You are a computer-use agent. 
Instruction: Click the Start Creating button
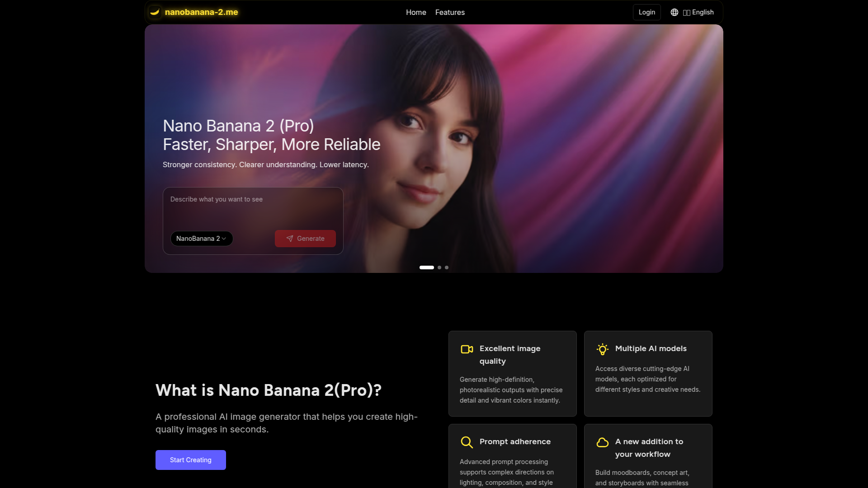click(x=191, y=460)
